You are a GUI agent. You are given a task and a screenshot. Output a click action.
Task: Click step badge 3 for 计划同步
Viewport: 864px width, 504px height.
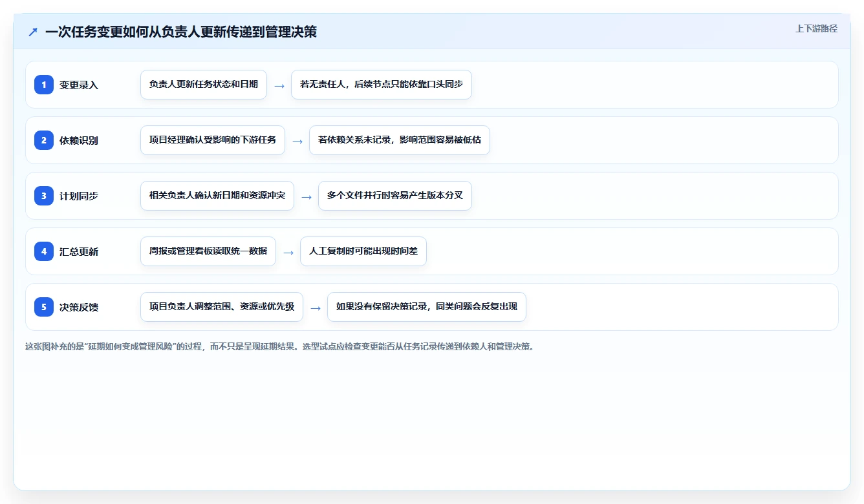pyautogui.click(x=44, y=196)
